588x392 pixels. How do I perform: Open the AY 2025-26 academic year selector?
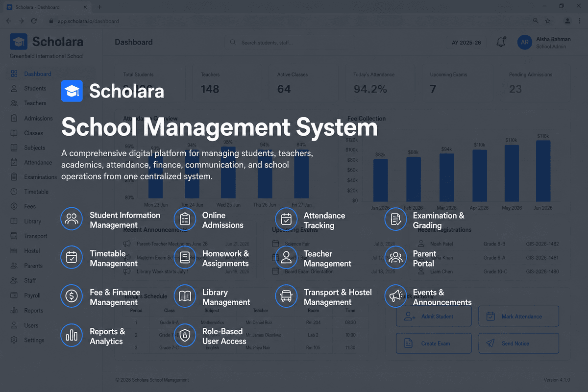pyautogui.click(x=466, y=43)
